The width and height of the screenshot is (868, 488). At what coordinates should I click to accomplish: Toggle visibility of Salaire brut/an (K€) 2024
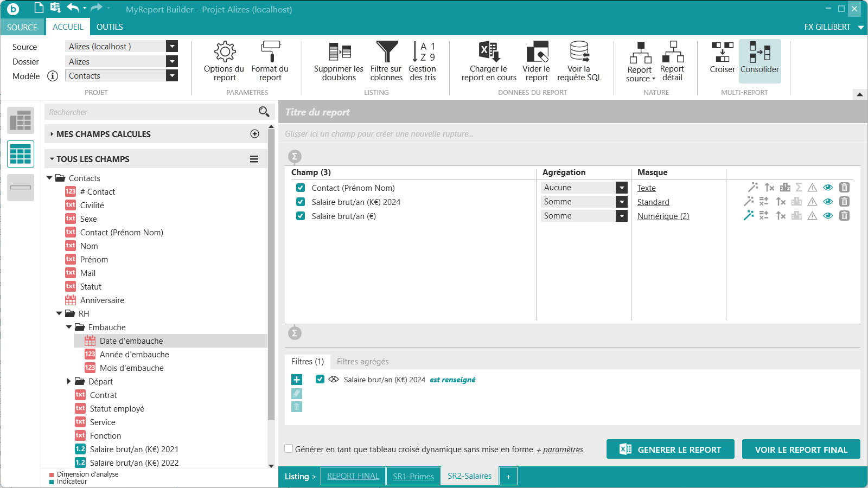pyautogui.click(x=828, y=202)
